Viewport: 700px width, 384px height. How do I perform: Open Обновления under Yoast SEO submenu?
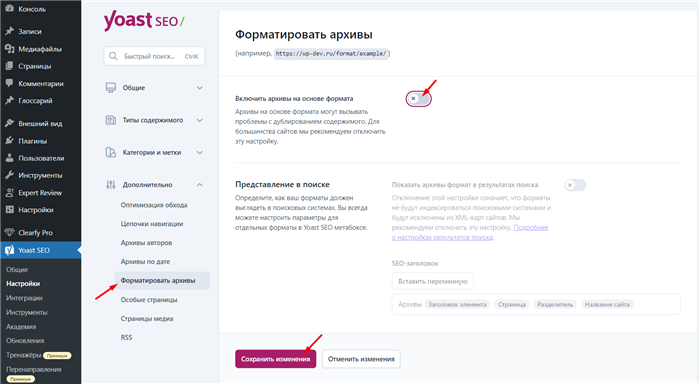pyautogui.click(x=25, y=341)
